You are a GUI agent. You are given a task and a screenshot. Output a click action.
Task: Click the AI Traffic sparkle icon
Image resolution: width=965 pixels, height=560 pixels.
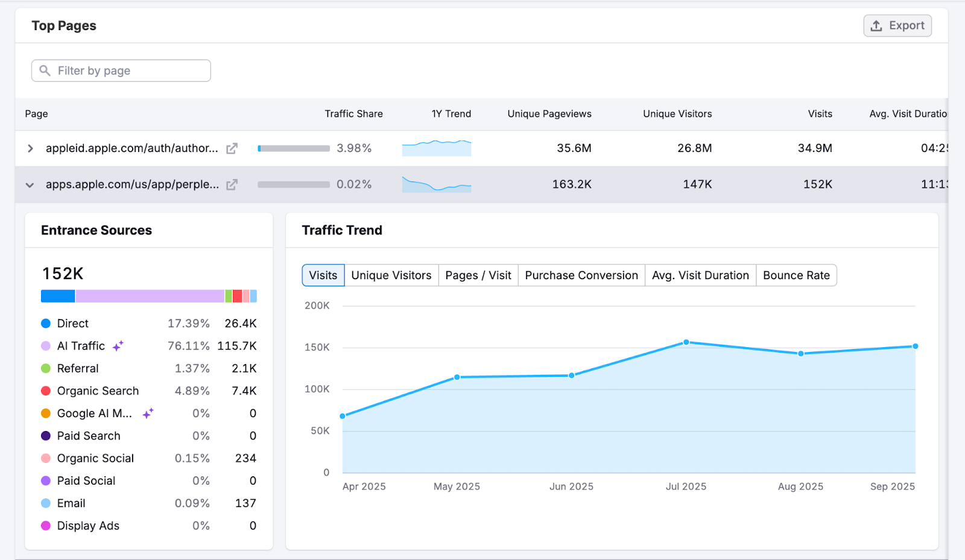118,345
